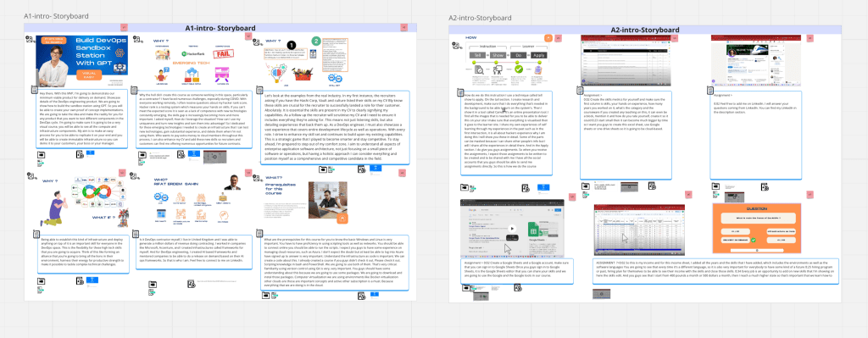Click the HOW heading in A2 storyboard
The image size is (868, 338).
pos(471,37)
